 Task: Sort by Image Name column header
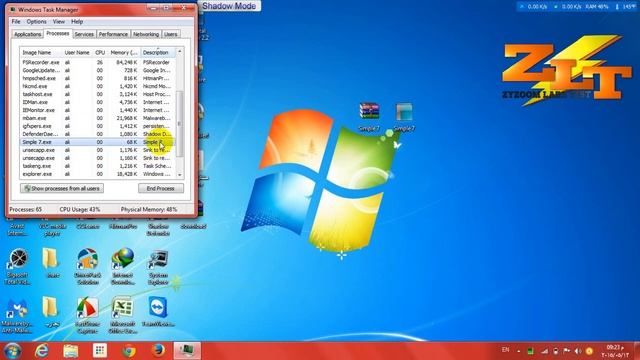coord(41,53)
